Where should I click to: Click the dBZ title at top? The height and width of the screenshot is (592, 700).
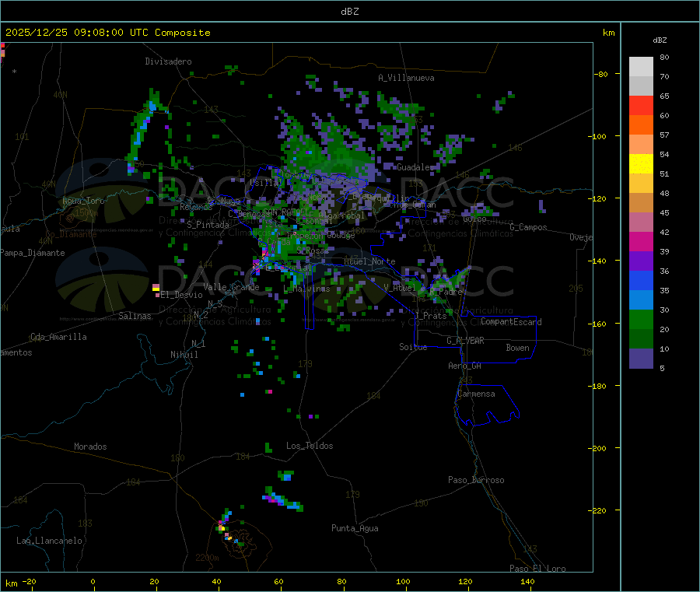(349, 12)
